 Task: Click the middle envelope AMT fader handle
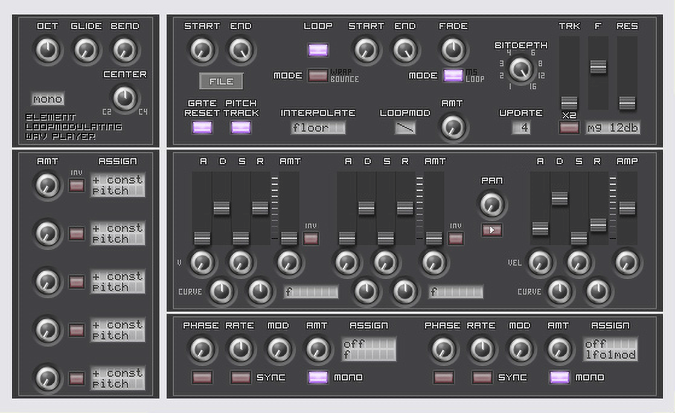pos(433,238)
